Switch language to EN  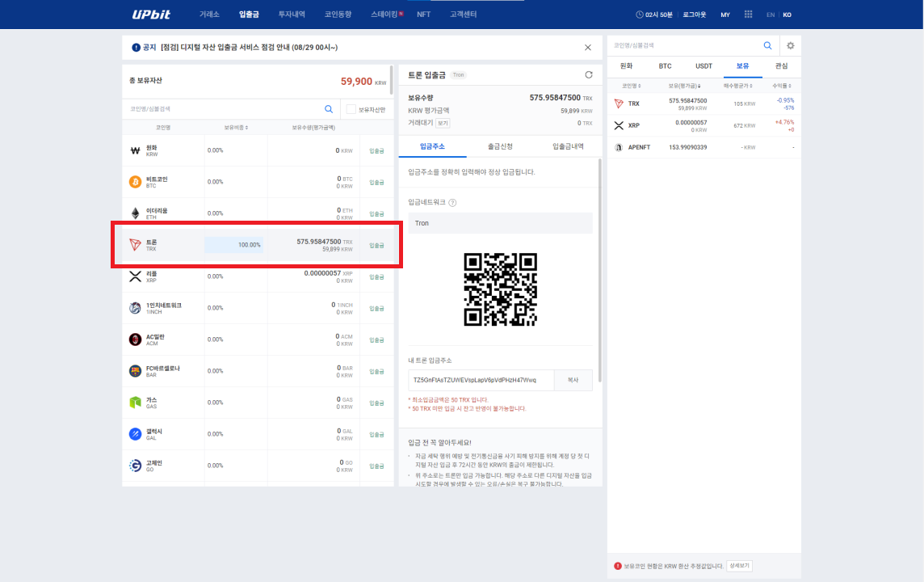click(x=771, y=15)
